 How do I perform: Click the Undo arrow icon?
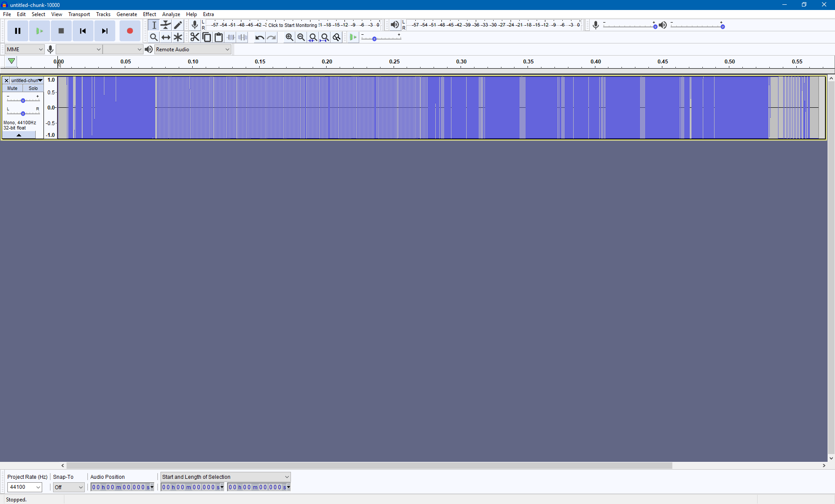click(x=259, y=37)
